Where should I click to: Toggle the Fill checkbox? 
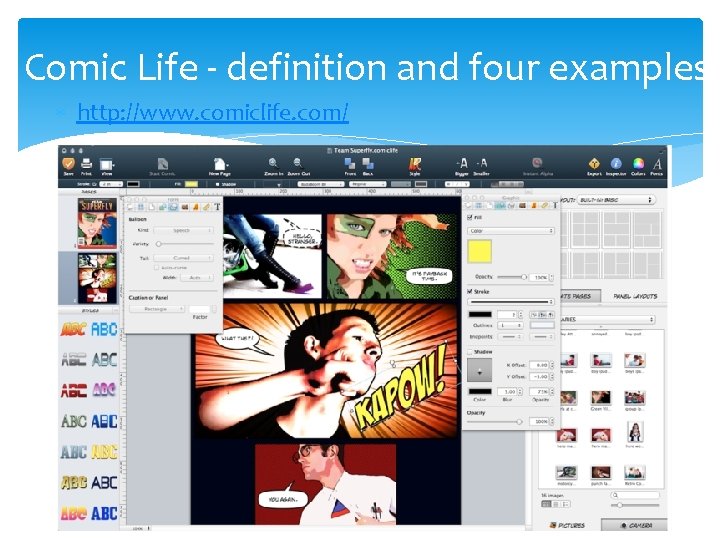469,217
